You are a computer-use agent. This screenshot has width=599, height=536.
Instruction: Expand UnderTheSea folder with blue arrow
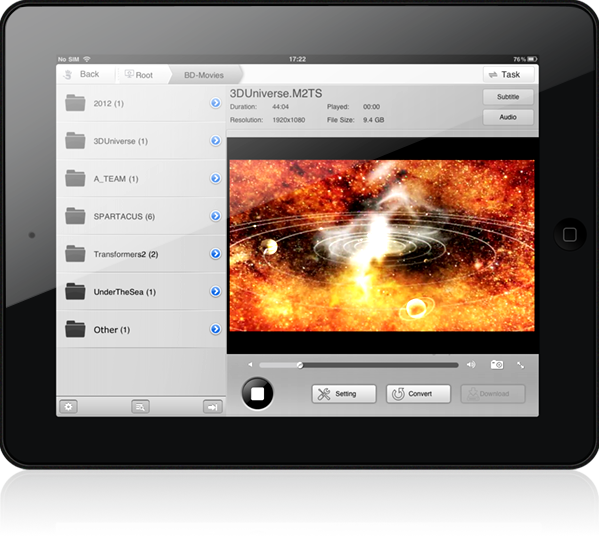tap(215, 291)
